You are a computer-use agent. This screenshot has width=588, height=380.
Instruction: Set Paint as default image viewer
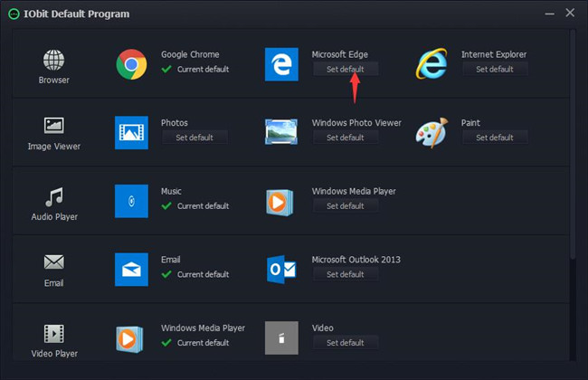tap(495, 138)
